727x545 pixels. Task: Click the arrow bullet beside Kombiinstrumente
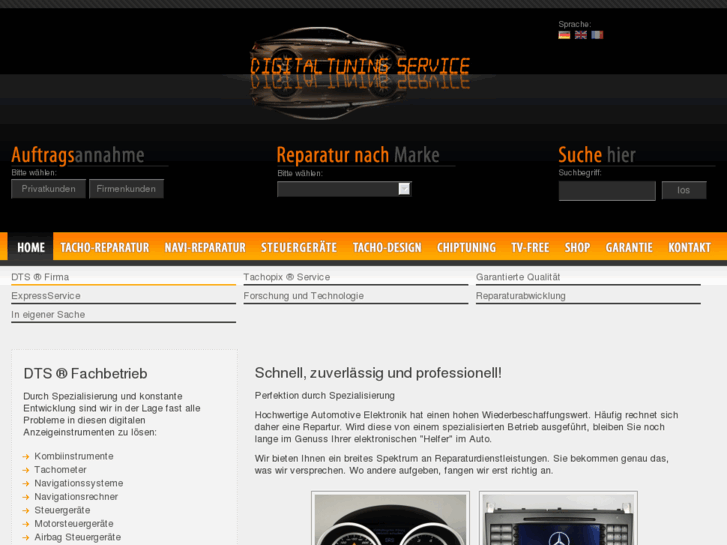click(x=26, y=457)
